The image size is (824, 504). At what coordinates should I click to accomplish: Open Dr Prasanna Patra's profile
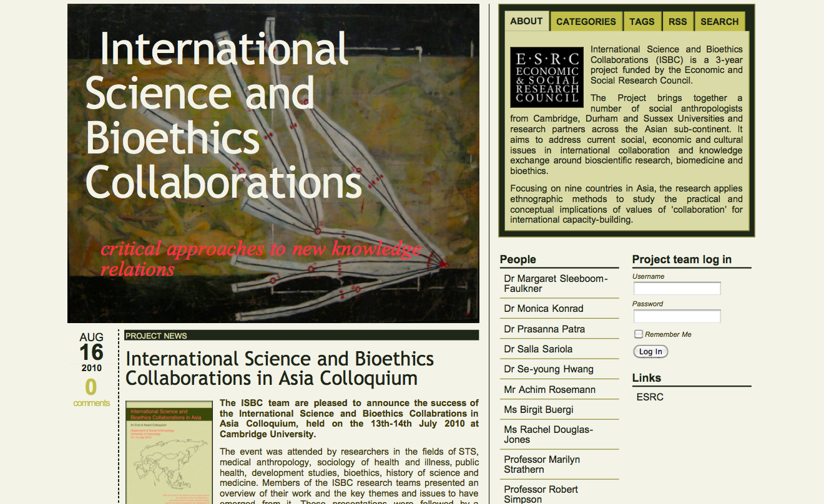[544, 329]
